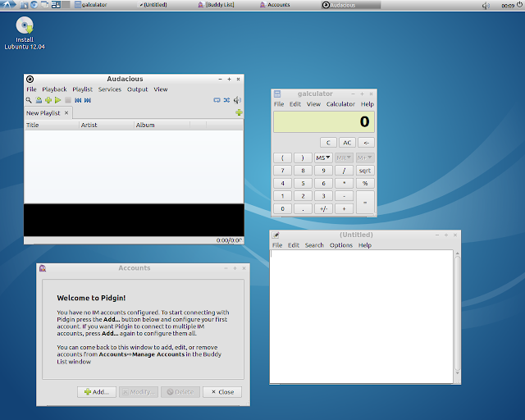Click the percent button in galculator
Image resolution: width=525 pixels, height=420 pixels.
pos(364,183)
